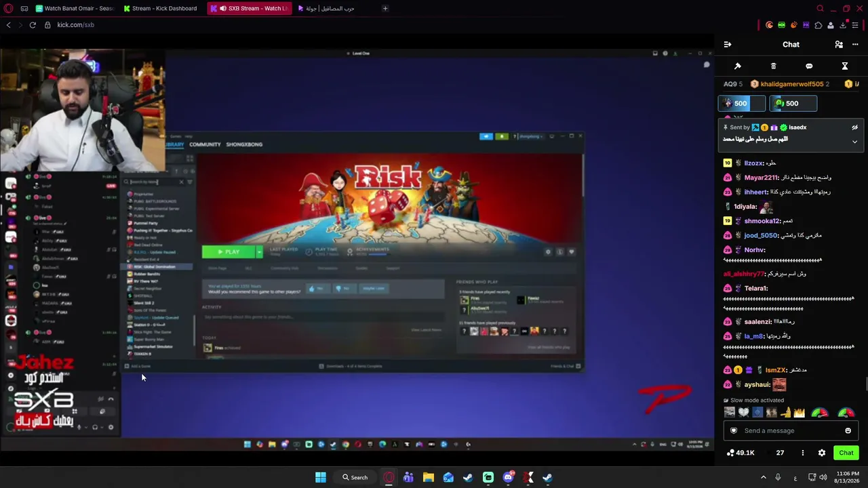The image size is (868, 488).
Task: Focus the Send a message input field
Action: (x=791, y=430)
